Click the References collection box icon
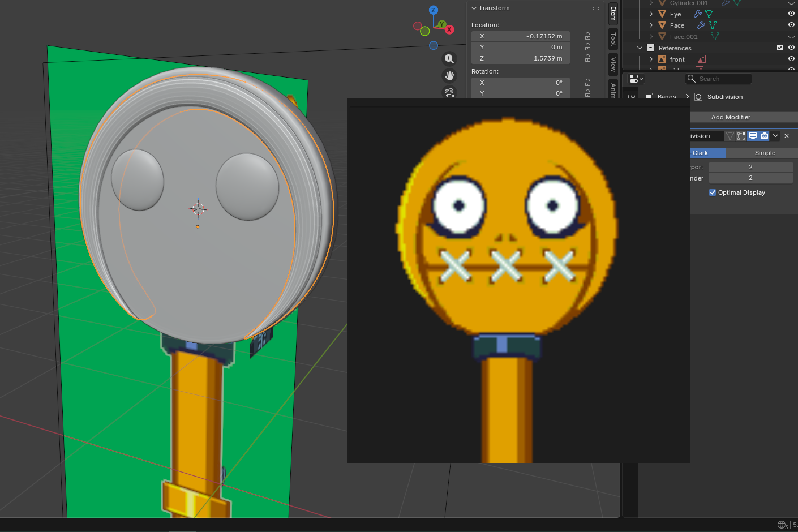Viewport: 798px width, 532px height. click(651, 48)
